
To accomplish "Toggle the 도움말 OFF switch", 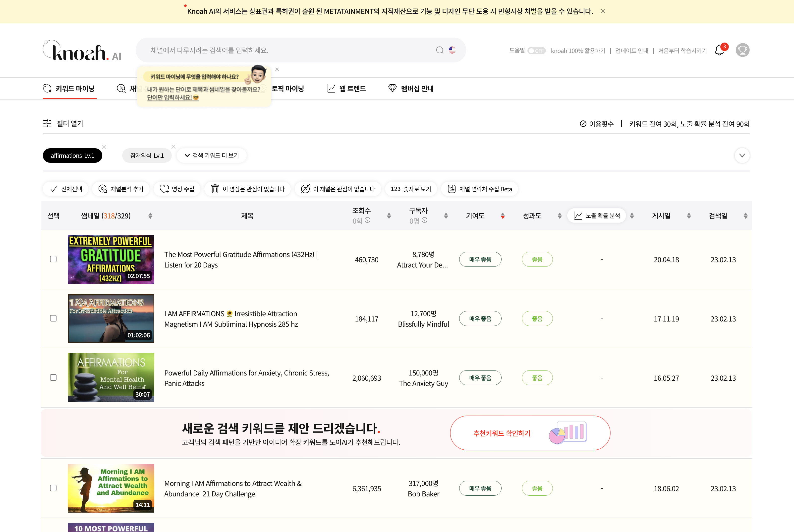I will tap(536, 51).
